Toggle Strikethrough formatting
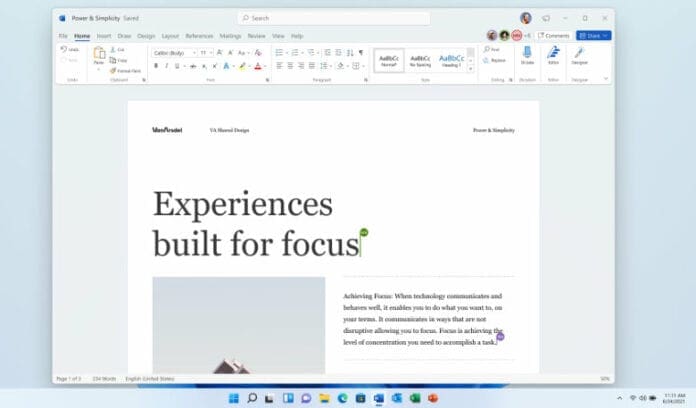The width and height of the screenshot is (696, 408). point(193,66)
